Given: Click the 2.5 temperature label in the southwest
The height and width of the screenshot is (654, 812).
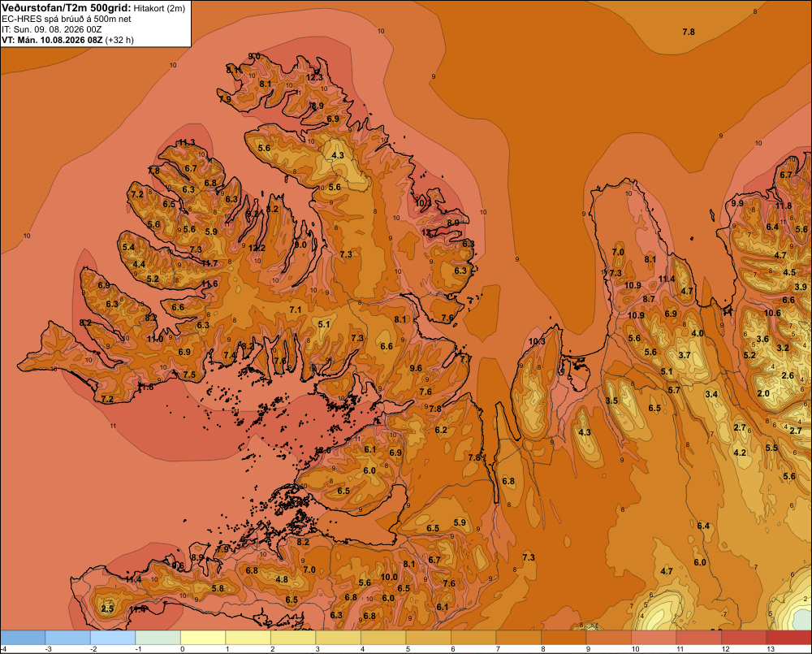Looking at the screenshot, I should [107, 609].
